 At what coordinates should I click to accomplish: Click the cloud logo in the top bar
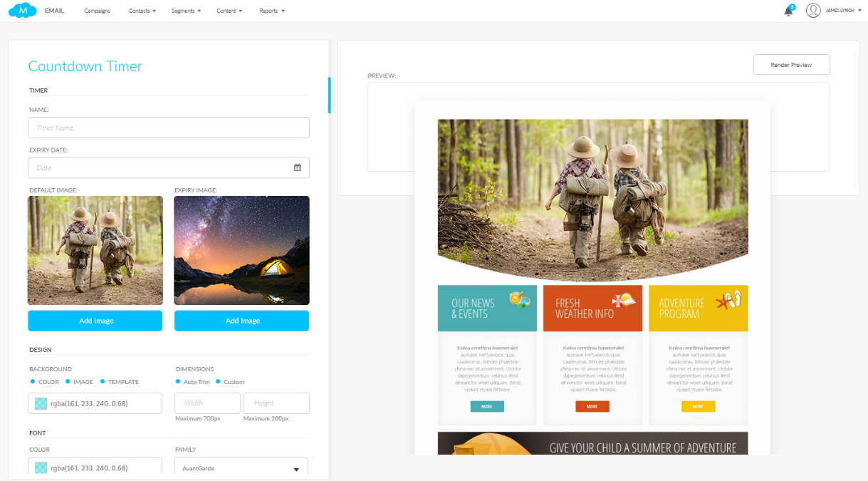click(x=23, y=11)
